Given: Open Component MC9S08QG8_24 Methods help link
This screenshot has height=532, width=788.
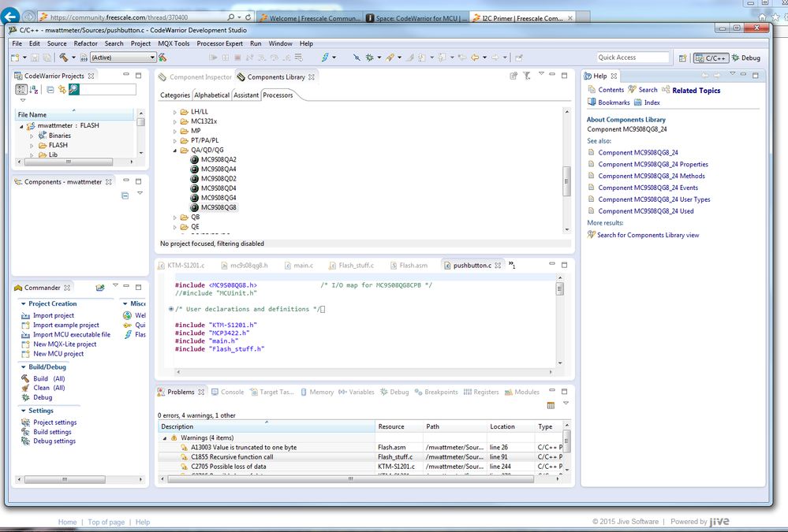Looking at the screenshot, I should [x=652, y=176].
